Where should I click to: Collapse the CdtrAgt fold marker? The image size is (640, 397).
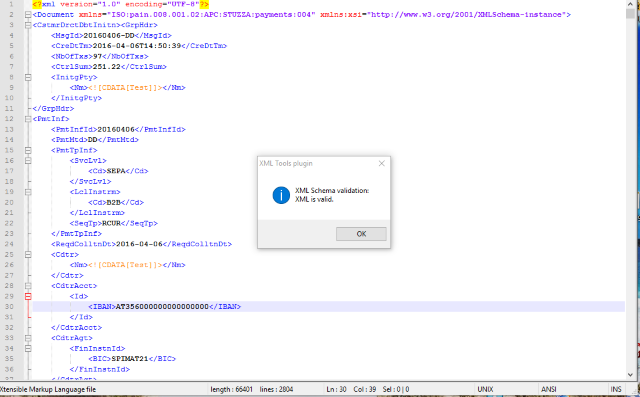(28, 338)
